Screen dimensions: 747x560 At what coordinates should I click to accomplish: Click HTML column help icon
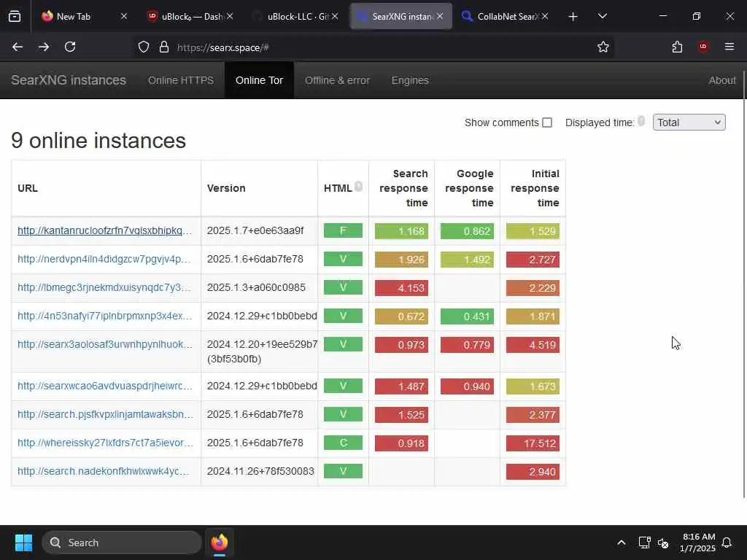pos(359,187)
